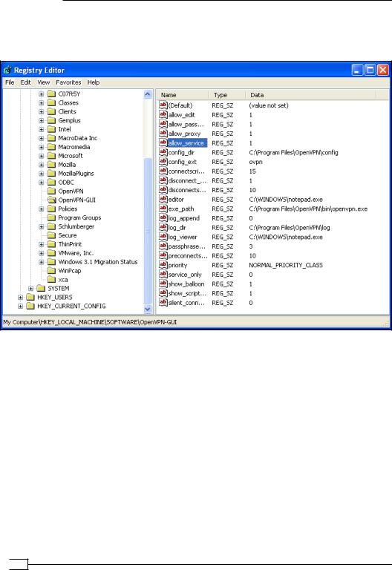Click the log_dir string value icon
The image size is (392, 570).
pyautogui.click(x=163, y=227)
